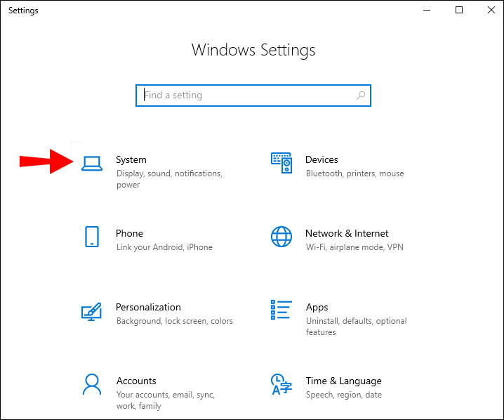504x420 pixels.
Task: Open the Personalization paintbrush icon
Action: (x=92, y=310)
